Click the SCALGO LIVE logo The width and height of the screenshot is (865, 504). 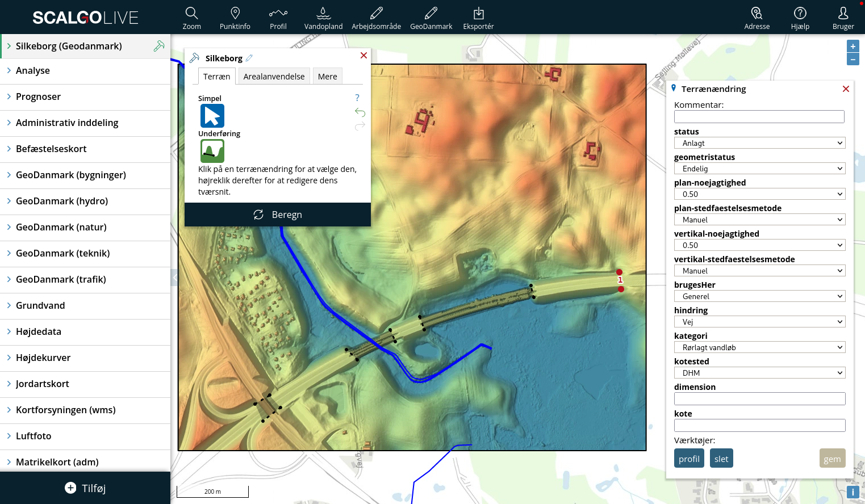(x=85, y=18)
